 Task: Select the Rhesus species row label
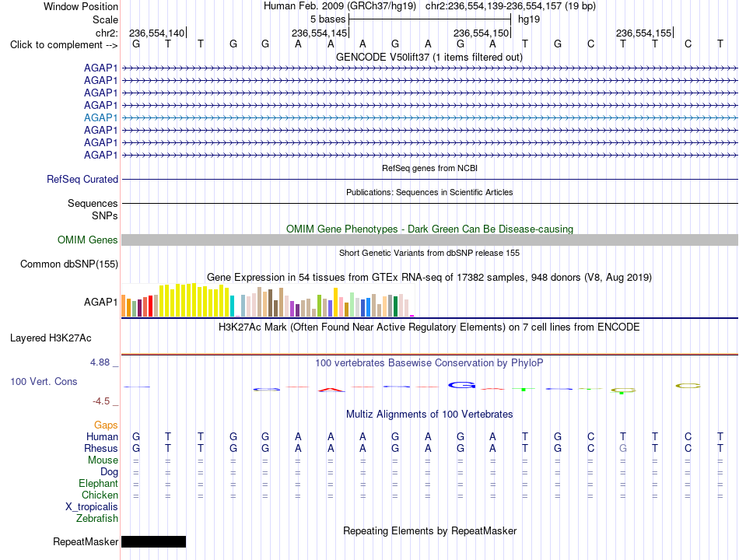click(101, 448)
